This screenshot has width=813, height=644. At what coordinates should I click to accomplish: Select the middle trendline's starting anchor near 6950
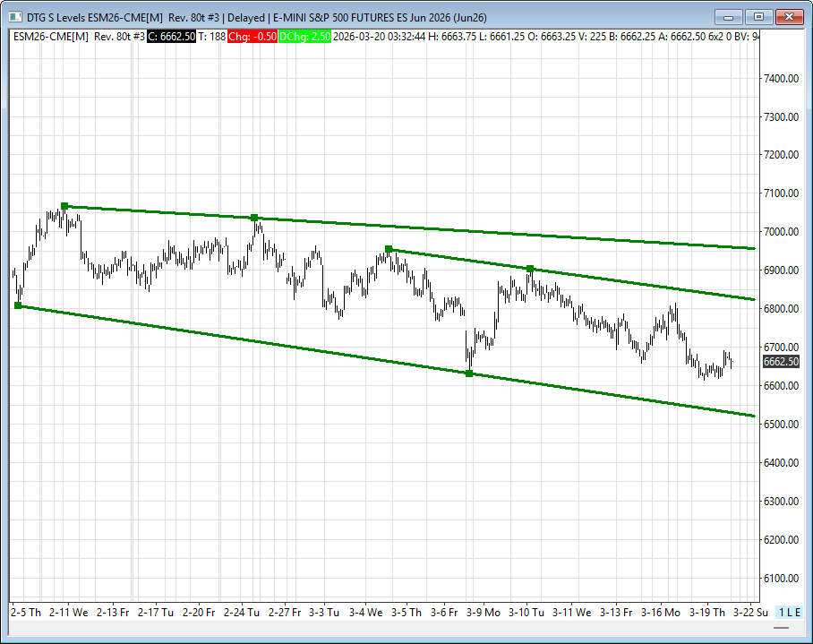point(389,249)
